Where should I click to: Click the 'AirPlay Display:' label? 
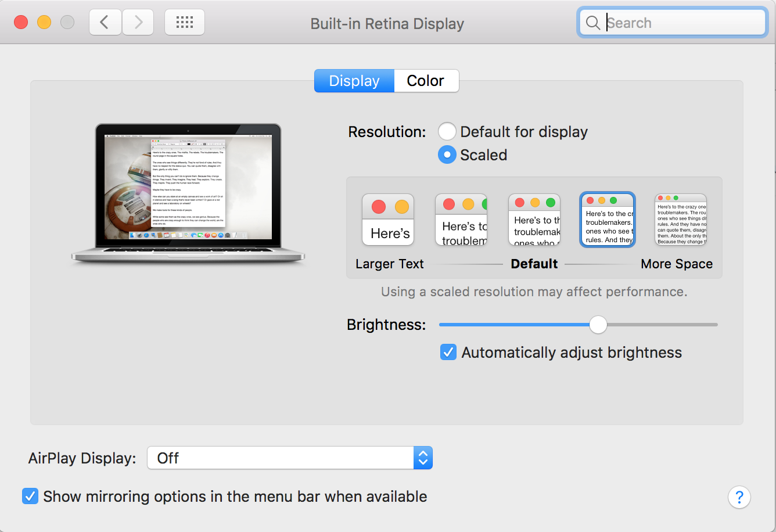pos(82,458)
